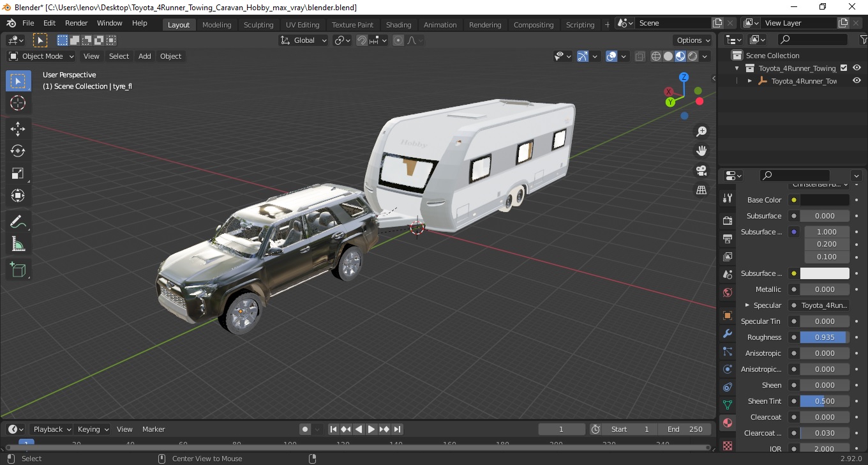Click Marker in timeline header
Image resolution: width=868 pixels, height=465 pixels.
[x=153, y=429]
